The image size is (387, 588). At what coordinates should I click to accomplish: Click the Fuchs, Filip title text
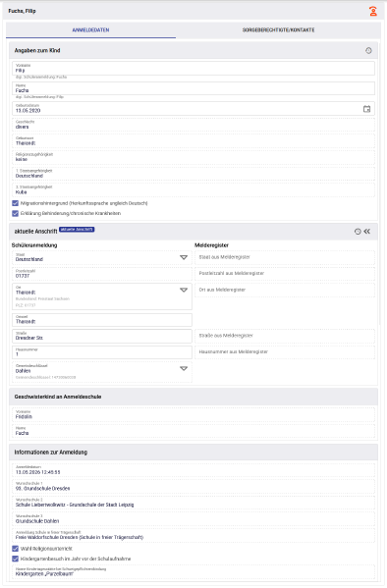coord(23,11)
